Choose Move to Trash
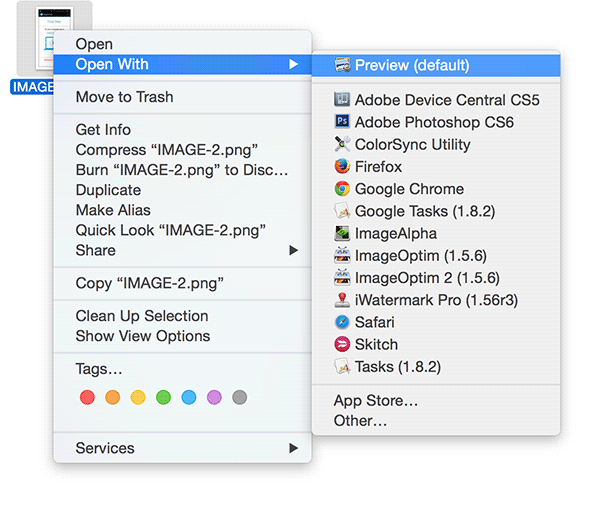The height and width of the screenshot is (511, 600). coord(124,97)
